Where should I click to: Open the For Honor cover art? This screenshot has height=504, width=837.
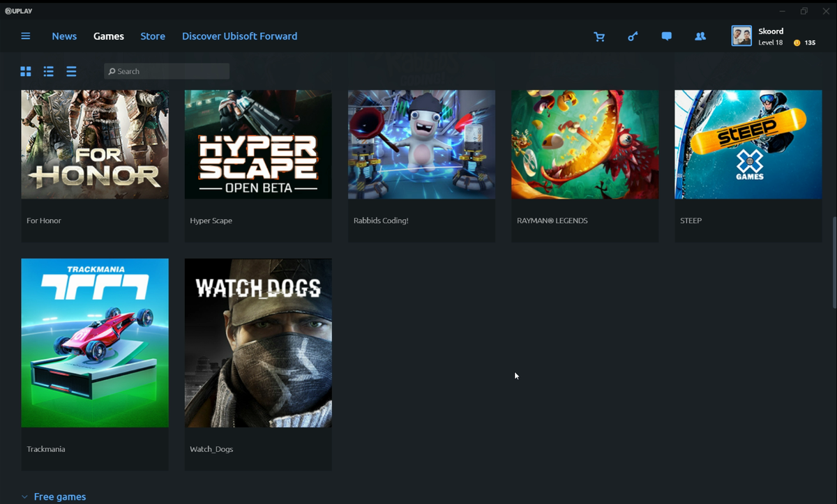95,144
